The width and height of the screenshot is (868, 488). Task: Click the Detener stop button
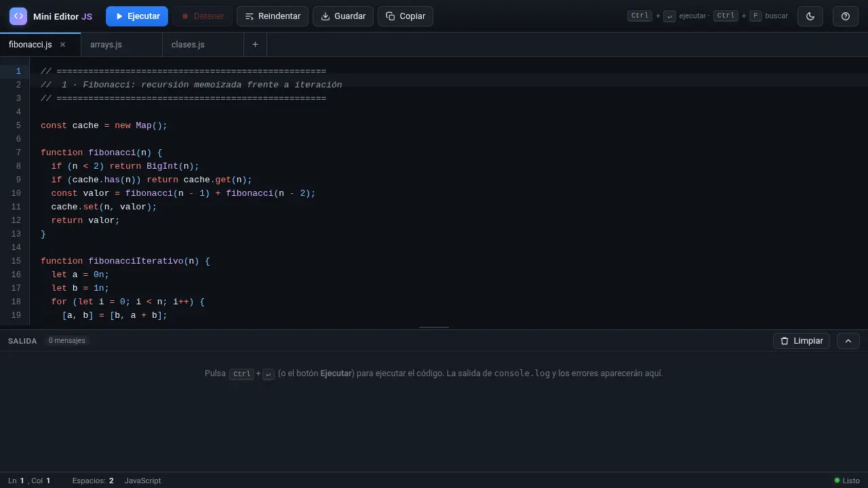[x=202, y=16]
